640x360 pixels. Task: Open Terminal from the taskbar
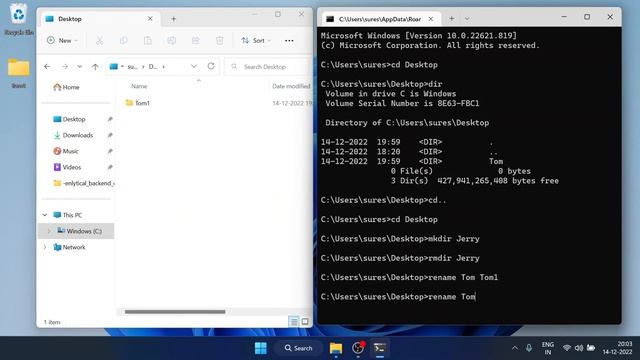click(x=380, y=348)
